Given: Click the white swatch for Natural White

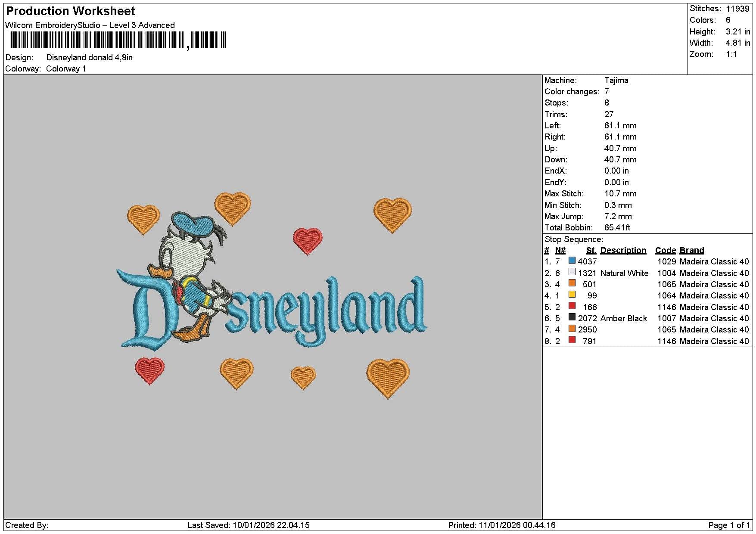Looking at the screenshot, I should click(x=572, y=272).
